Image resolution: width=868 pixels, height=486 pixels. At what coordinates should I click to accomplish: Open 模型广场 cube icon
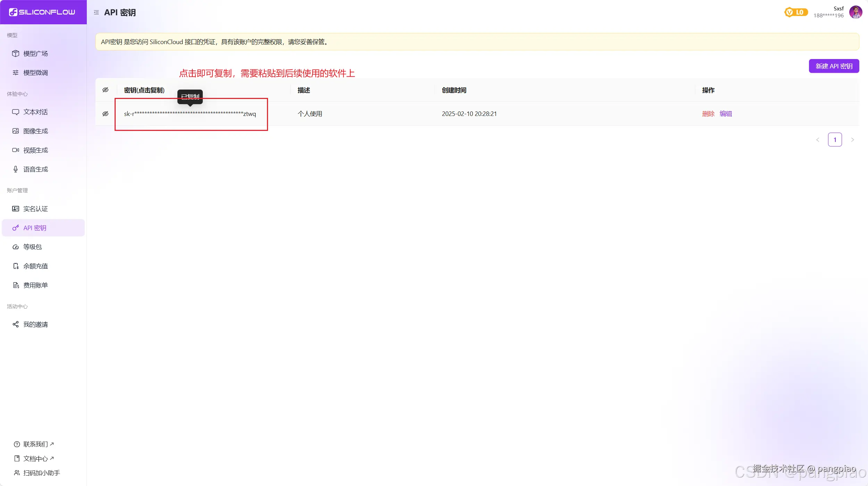coord(16,53)
